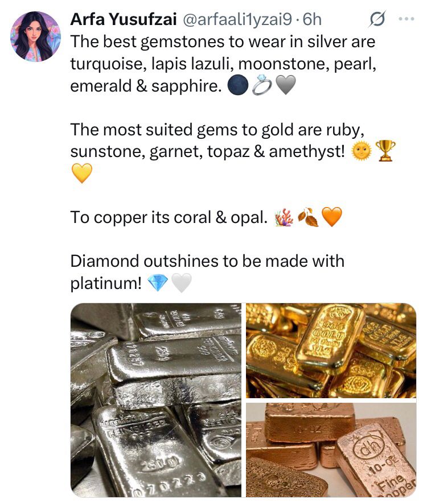
Task: Click the coral emoji
Action: pyautogui.click(x=284, y=217)
